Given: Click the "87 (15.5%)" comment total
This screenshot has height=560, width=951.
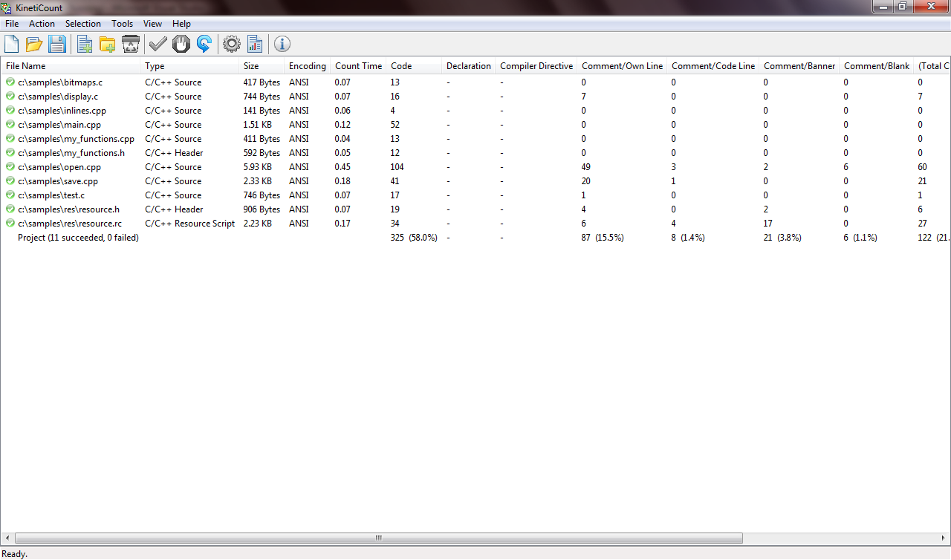Looking at the screenshot, I should click(x=603, y=238).
